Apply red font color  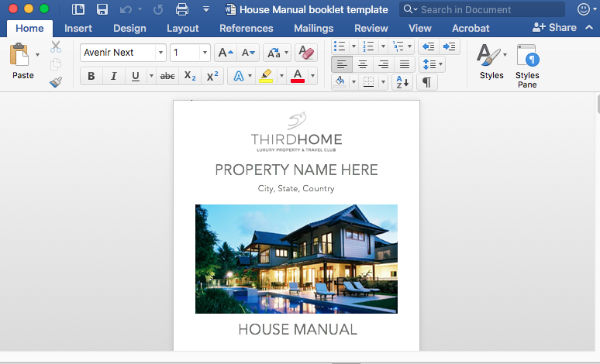(298, 76)
